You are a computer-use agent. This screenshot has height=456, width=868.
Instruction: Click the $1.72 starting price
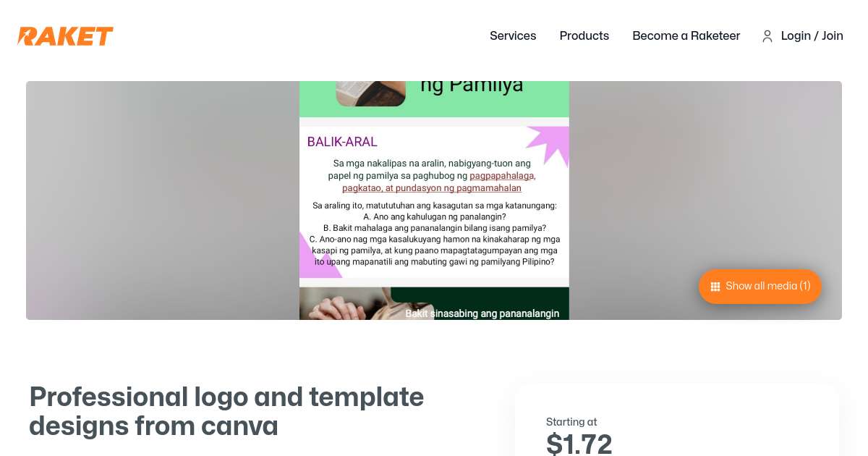point(579,443)
